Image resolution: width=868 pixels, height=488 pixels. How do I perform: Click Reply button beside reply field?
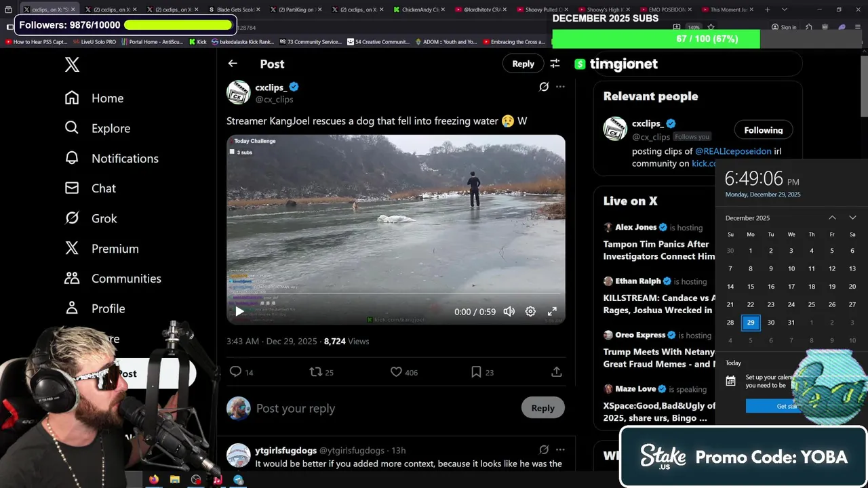coord(542,408)
